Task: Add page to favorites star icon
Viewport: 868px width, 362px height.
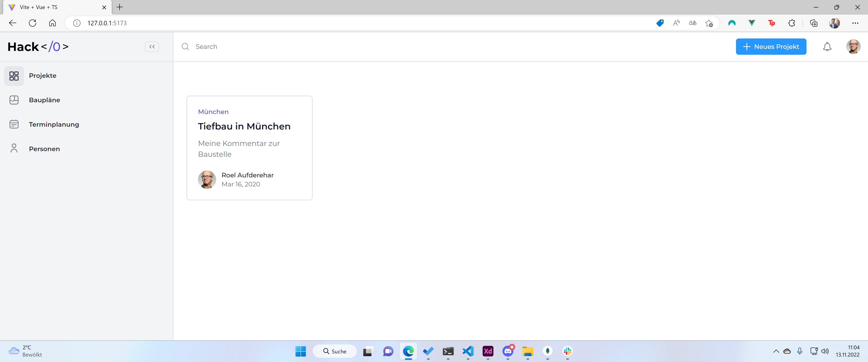Action: click(709, 23)
